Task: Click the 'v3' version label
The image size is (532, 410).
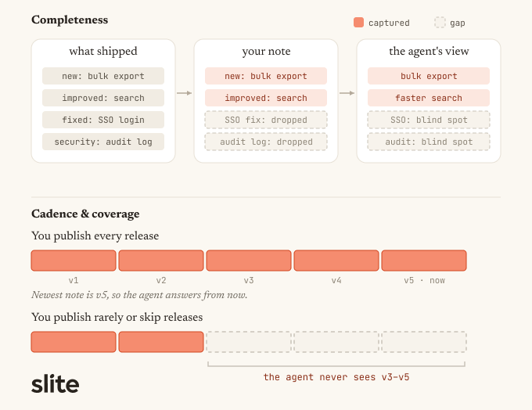Action: click(x=249, y=280)
